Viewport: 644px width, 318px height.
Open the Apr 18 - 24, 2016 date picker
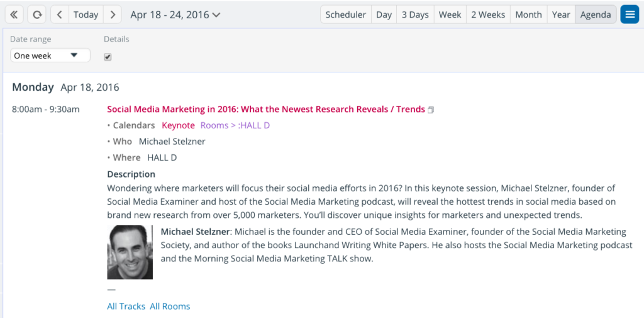[x=175, y=15]
